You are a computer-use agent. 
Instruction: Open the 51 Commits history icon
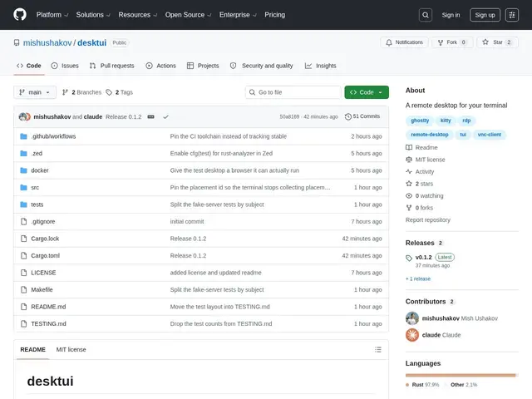pyautogui.click(x=347, y=116)
